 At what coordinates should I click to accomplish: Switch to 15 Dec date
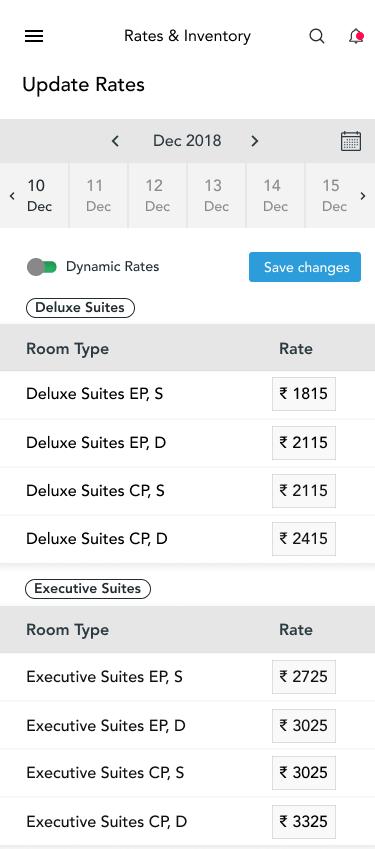pyautogui.click(x=334, y=195)
